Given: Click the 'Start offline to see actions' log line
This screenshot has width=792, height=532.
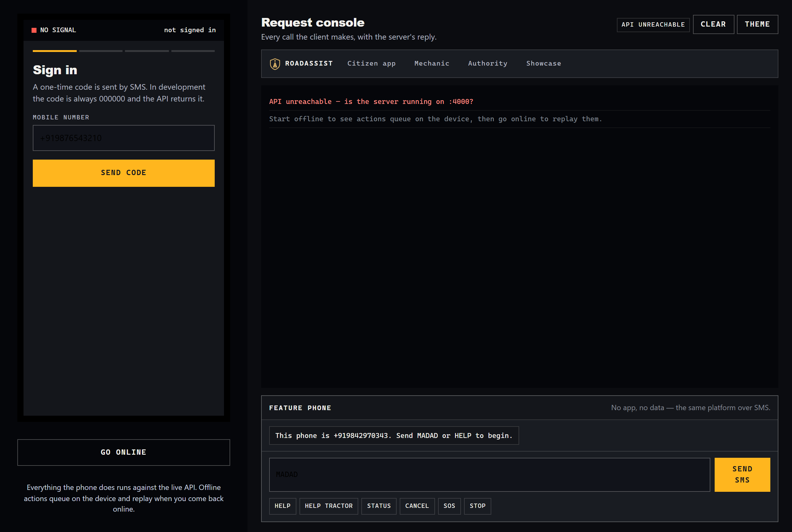Looking at the screenshot, I should [x=435, y=119].
